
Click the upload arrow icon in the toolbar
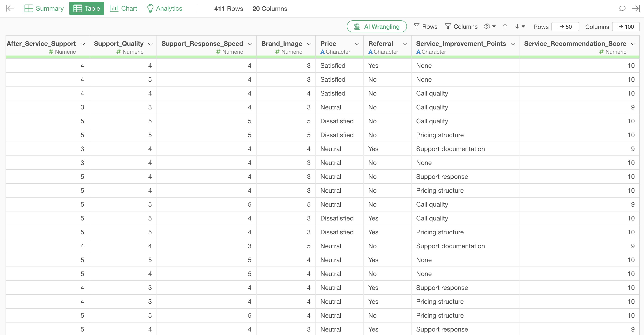point(505,26)
